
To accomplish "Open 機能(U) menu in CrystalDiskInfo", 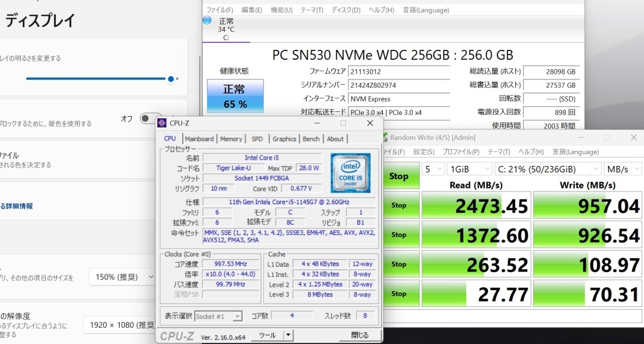I will pos(281,10).
